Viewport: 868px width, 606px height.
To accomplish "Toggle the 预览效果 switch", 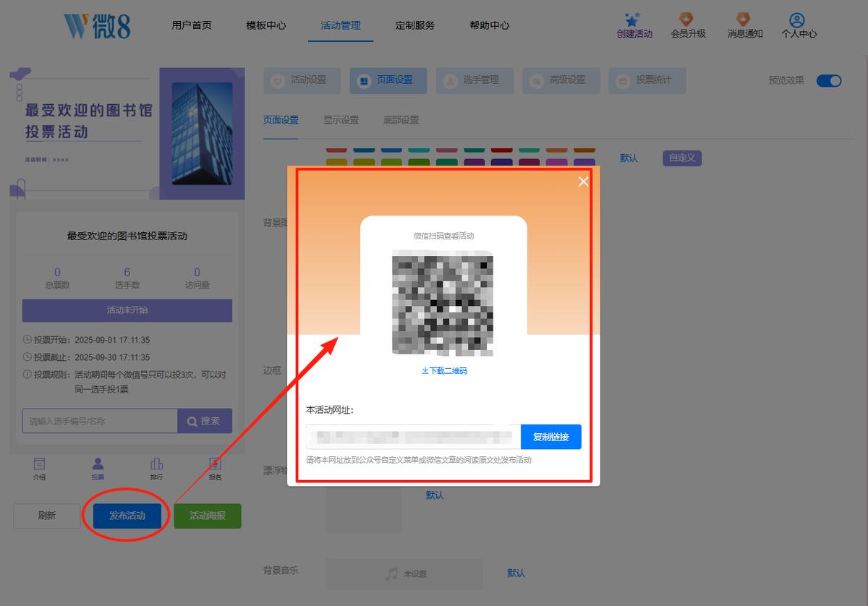I will [x=829, y=80].
